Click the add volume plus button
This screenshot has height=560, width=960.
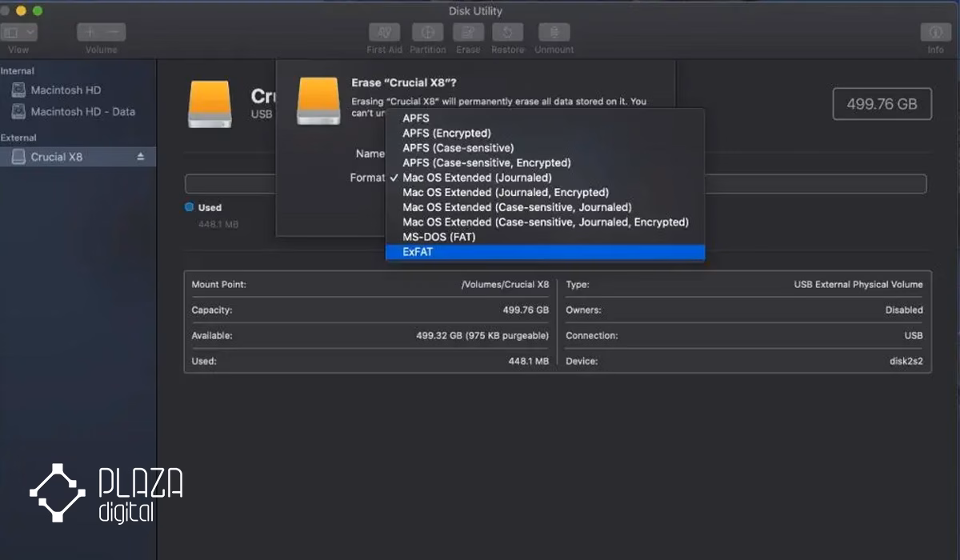89,32
